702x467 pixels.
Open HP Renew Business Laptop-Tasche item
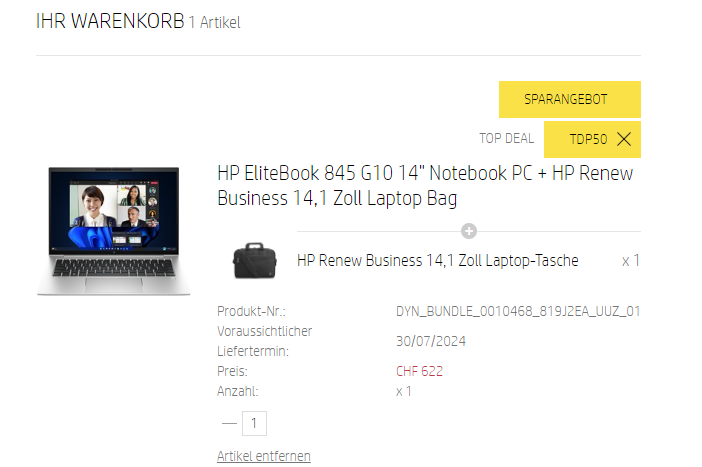click(x=437, y=261)
